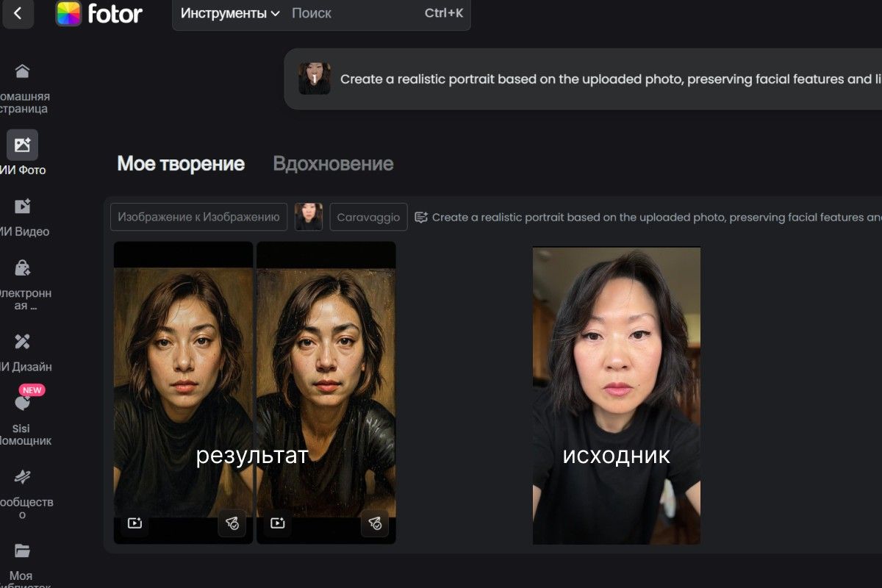Image resolution: width=882 pixels, height=588 pixels.
Task: Select the ИИ Фото sidebar icon
Action: (22, 145)
